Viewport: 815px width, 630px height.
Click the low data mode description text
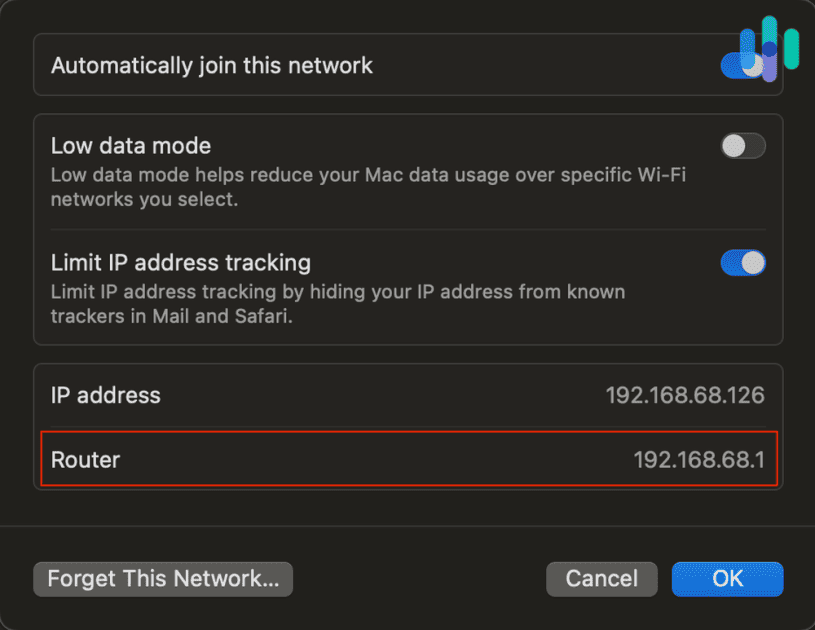366,187
